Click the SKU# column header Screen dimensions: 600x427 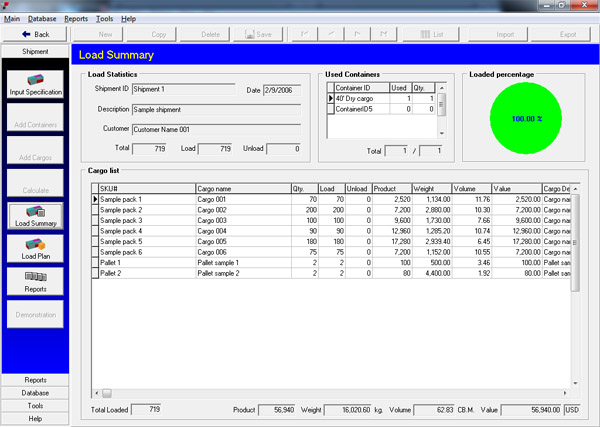[x=147, y=189]
